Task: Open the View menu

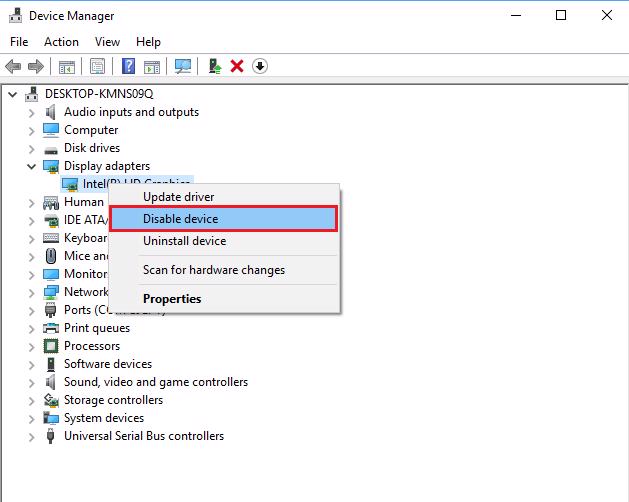Action: [107, 42]
